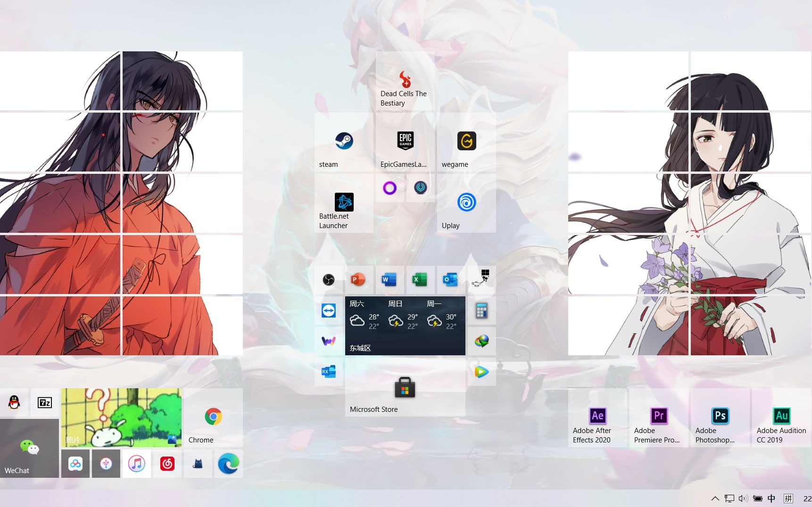Open the Outlook tile
The width and height of the screenshot is (812, 507).
(451, 280)
